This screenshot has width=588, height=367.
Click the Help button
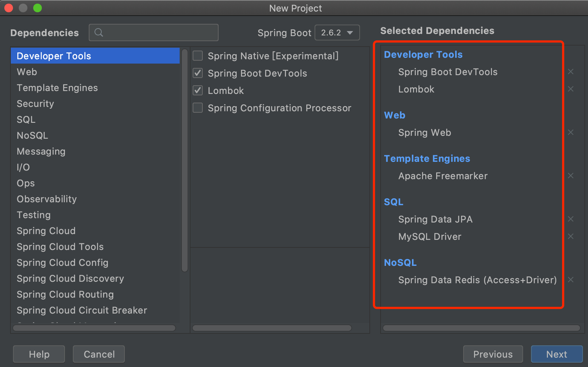coord(39,354)
